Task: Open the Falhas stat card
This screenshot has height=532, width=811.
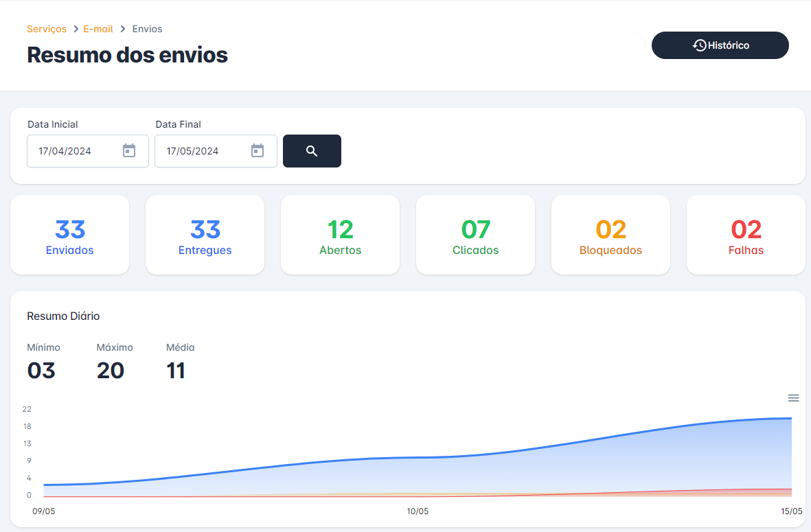Action: click(x=746, y=235)
